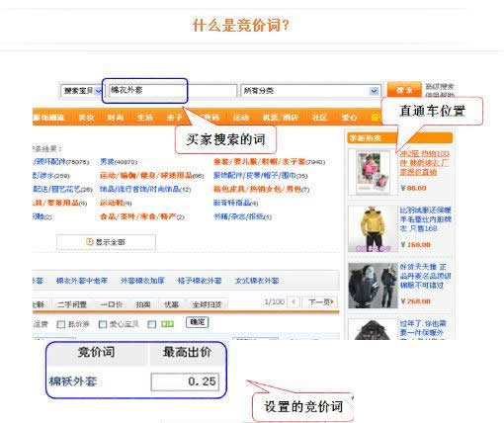Open the 爱心 navigation menu item
Image resolution: width=504 pixels, height=423 pixels.
[349, 118]
